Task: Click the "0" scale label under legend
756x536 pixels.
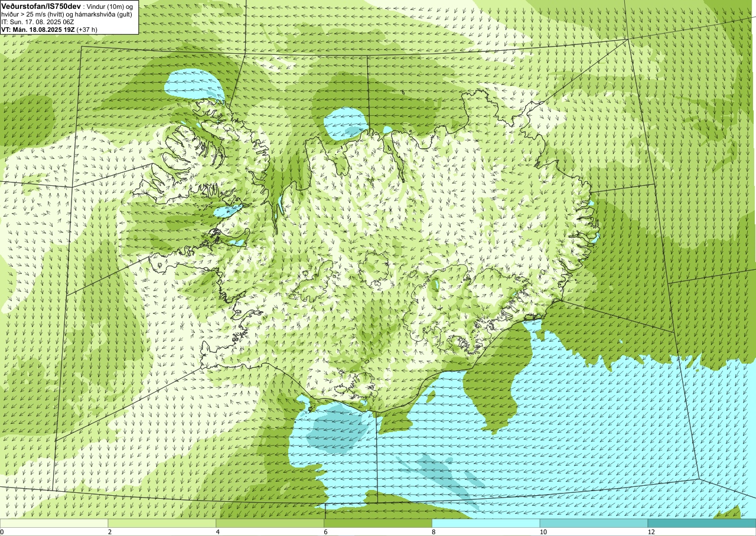Action: (2, 532)
